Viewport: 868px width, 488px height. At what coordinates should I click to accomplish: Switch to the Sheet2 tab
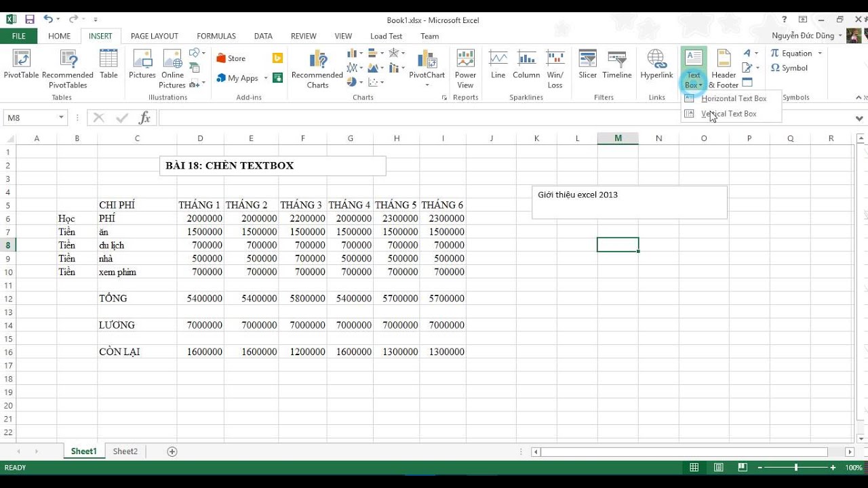click(x=125, y=451)
